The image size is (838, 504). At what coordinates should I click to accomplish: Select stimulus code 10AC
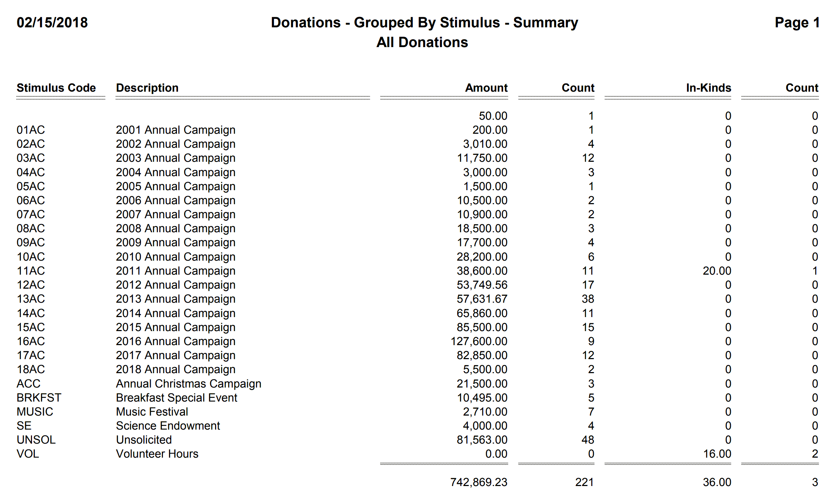pyautogui.click(x=31, y=257)
